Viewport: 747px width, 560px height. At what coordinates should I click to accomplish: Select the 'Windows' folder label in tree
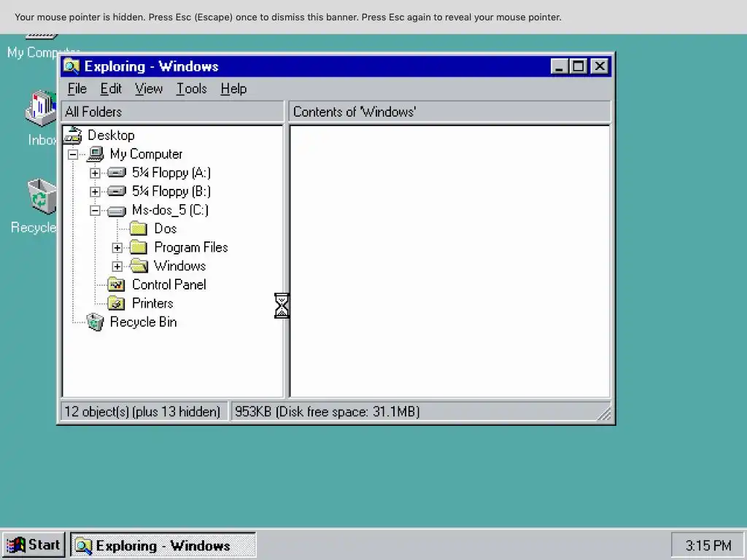[x=179, y=265]
